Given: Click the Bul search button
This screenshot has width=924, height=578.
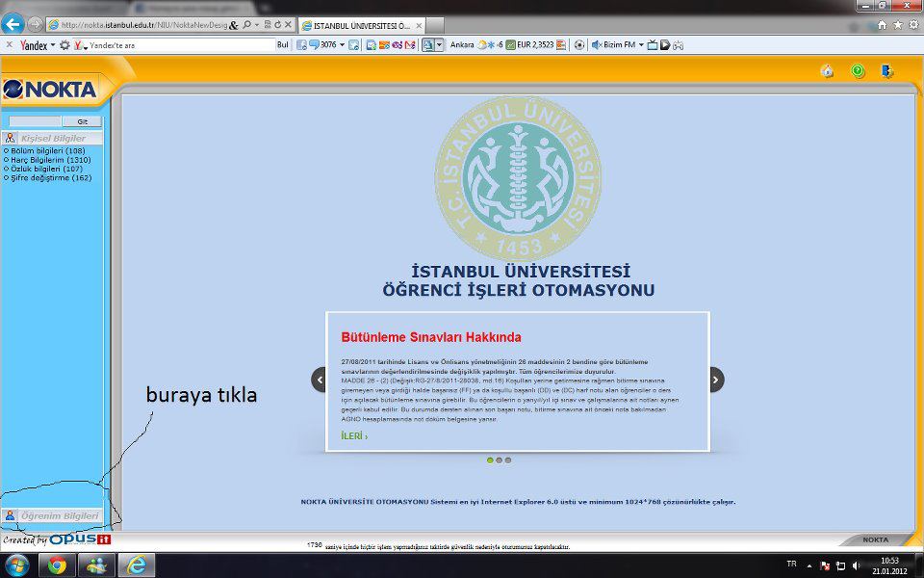Looking at the screenshot, I should [283, 45].
